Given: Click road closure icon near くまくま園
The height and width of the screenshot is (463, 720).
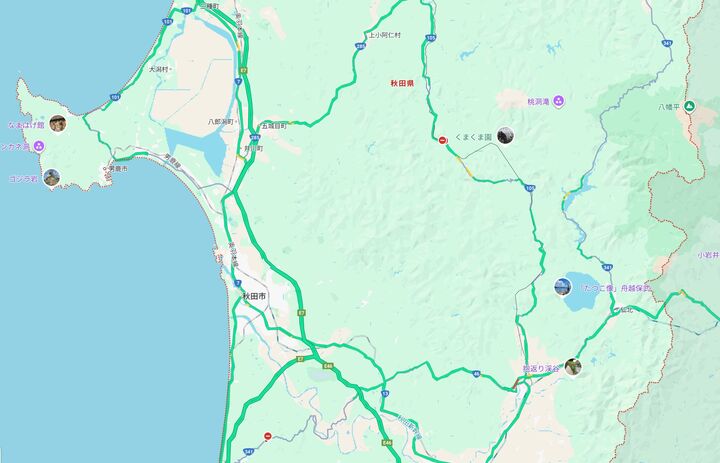Looking at the screenshot, I should tap(443, 140).
